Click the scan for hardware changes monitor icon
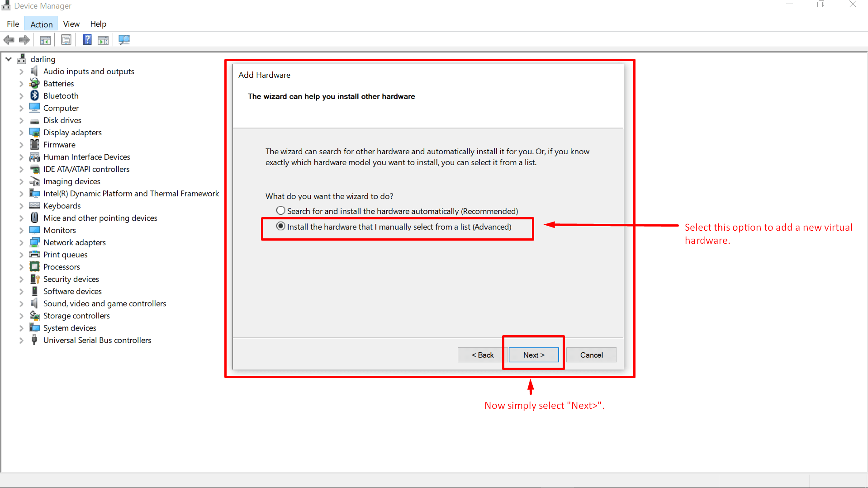 click(124, 40)
